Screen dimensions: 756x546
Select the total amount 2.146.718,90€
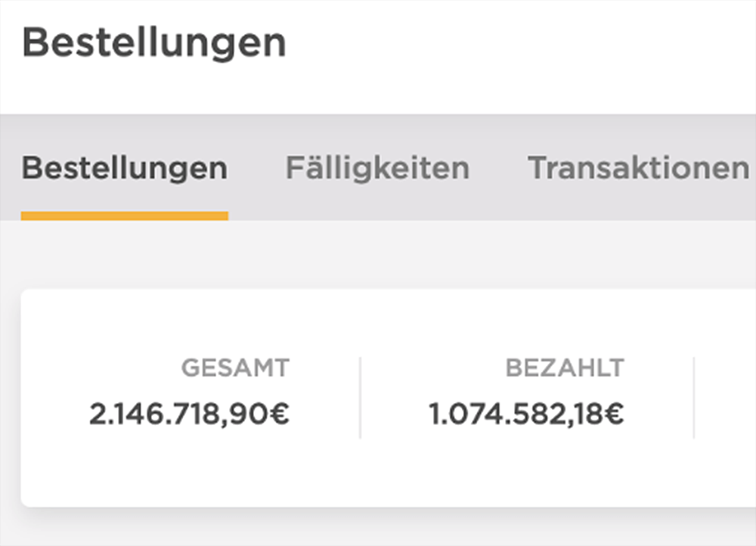click(x=189, y=414)
